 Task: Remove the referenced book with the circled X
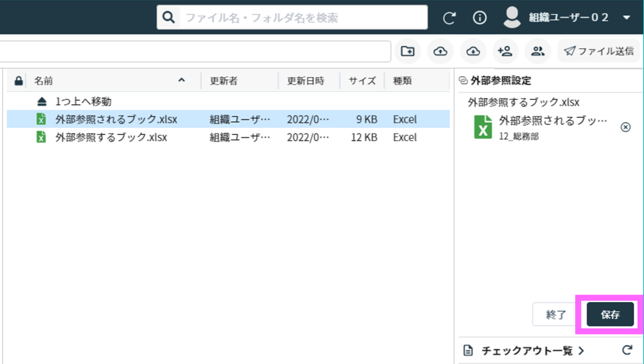[x=626, y=127]
